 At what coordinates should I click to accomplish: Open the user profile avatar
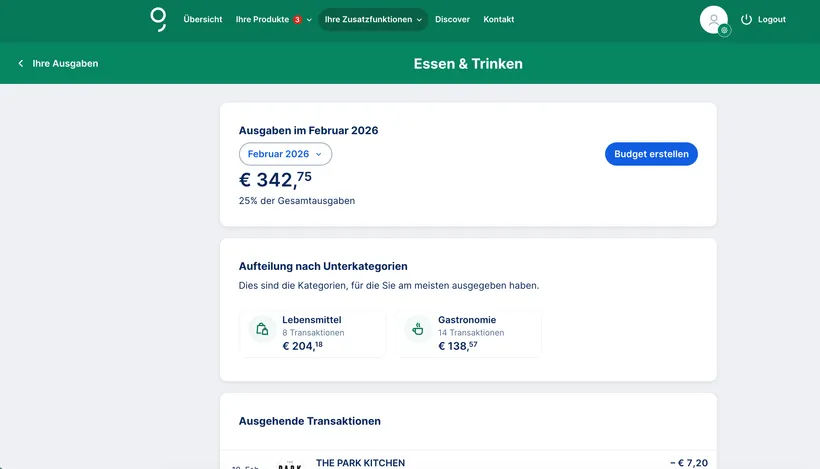click(713, 19)
